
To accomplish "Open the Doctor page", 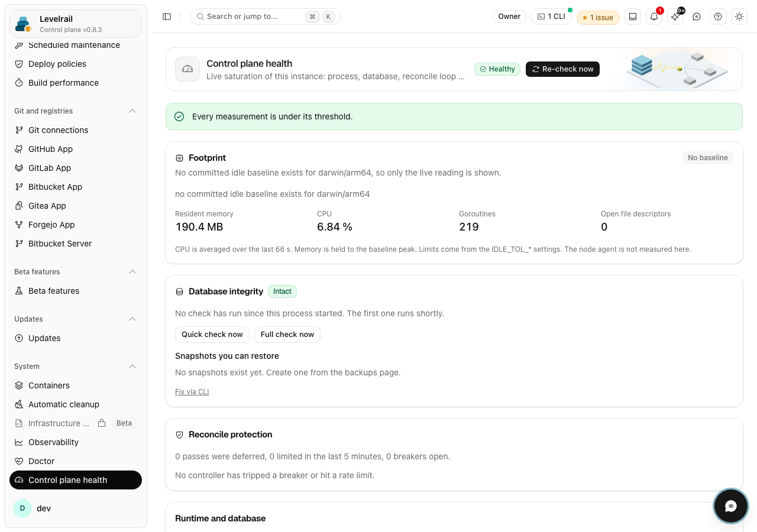I will pyautogui.click(x=76, y=461).
